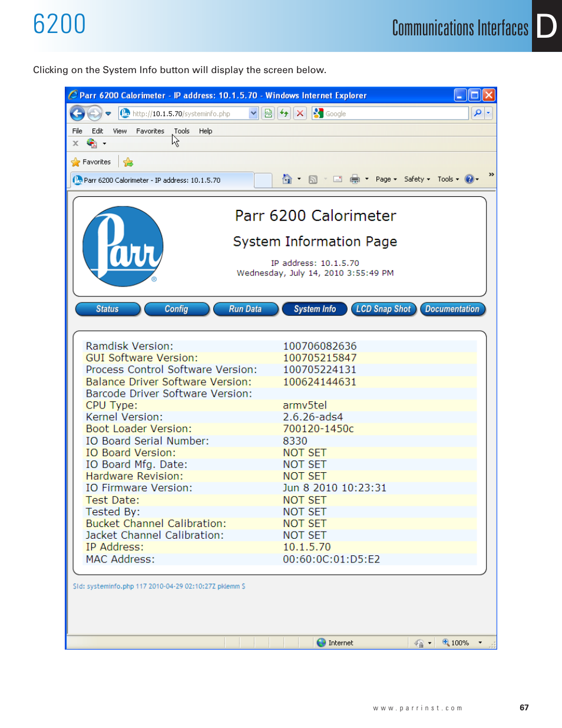
Task: Open the Help menu
Action: point(206,131)
